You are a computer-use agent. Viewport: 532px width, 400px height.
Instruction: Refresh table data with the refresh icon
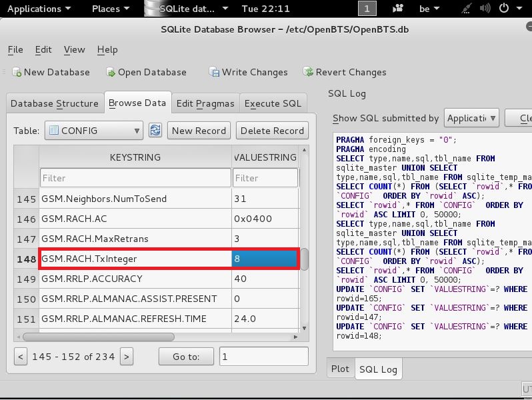155,131
